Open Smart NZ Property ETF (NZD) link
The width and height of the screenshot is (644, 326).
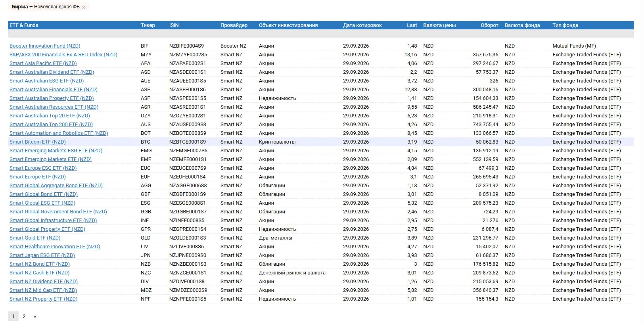point(44,299)
